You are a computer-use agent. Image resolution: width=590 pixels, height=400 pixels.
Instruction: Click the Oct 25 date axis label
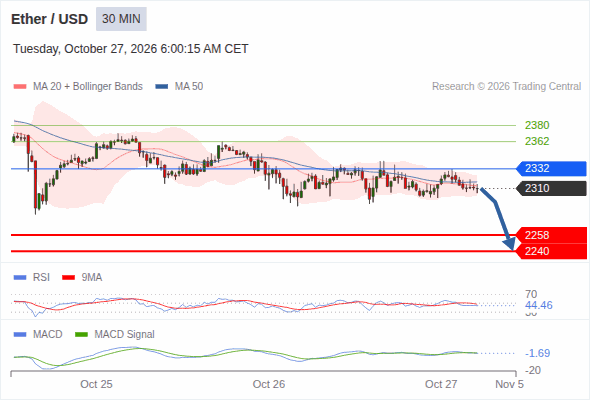click(x=96, y=384)
